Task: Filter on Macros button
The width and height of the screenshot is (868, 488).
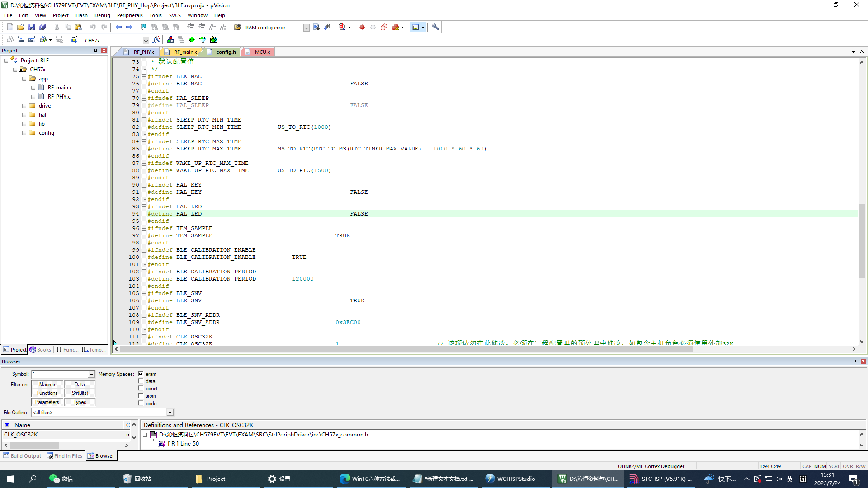Action: pos(47,385)
